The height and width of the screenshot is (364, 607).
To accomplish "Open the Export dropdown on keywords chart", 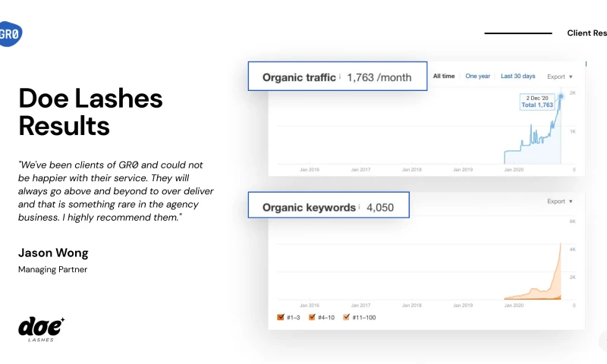I will pos(560,202).
